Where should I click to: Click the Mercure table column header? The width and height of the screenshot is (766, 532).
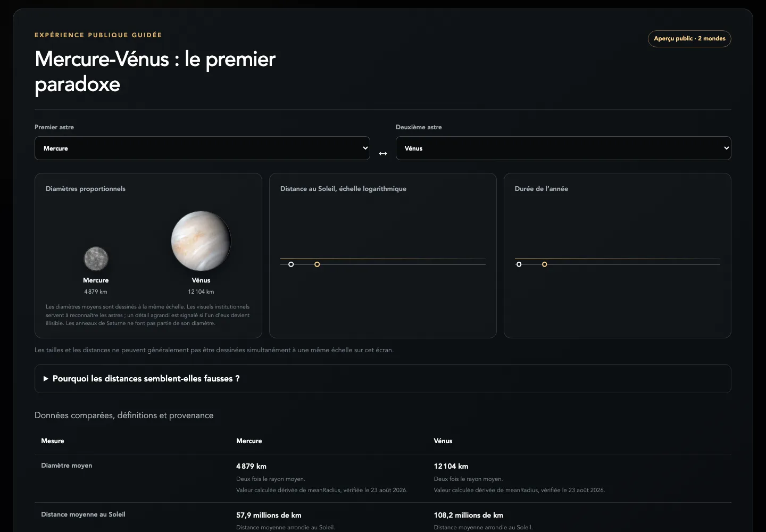pyautogui.click(x=249, y=441)
